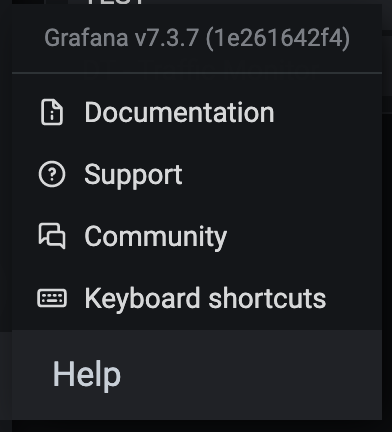
Task: Click the commit hash 1e261642f4
Action: point(278,38)
